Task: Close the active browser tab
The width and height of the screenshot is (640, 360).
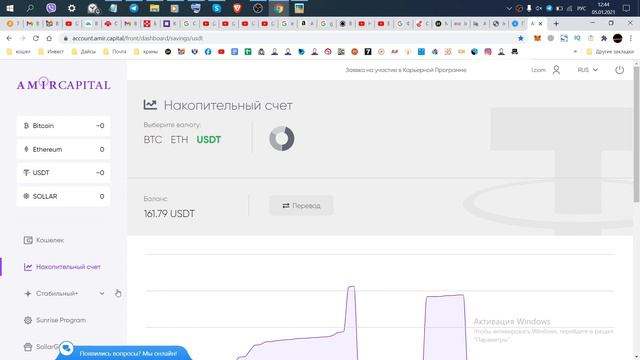Action: [541, 24]
